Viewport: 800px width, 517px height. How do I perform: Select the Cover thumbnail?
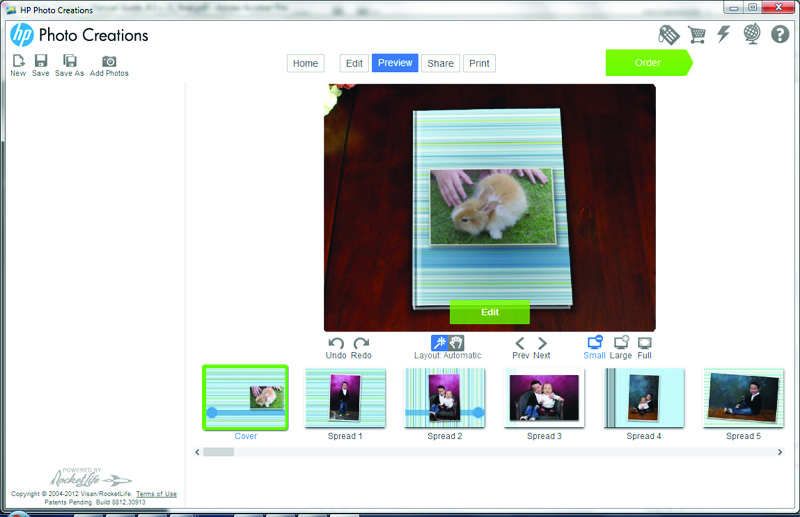[x=245, y=398]
